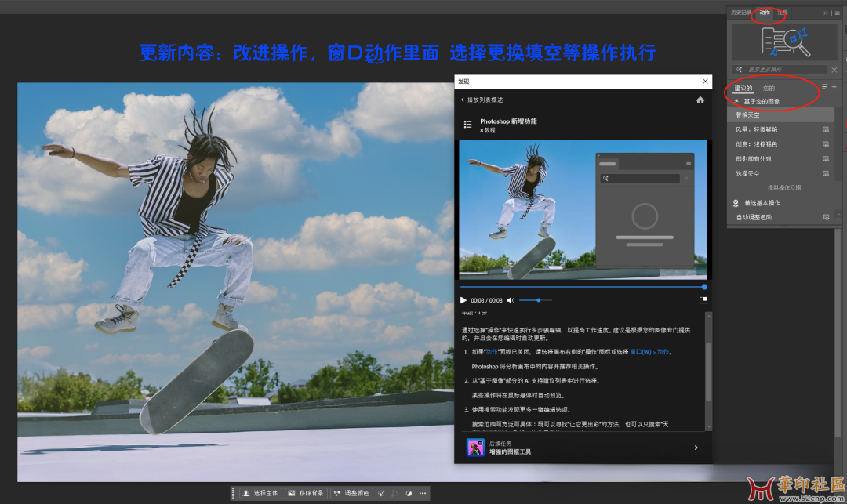Run the 替换天空 action
The image size is (847, 504).
click(780, 114)
